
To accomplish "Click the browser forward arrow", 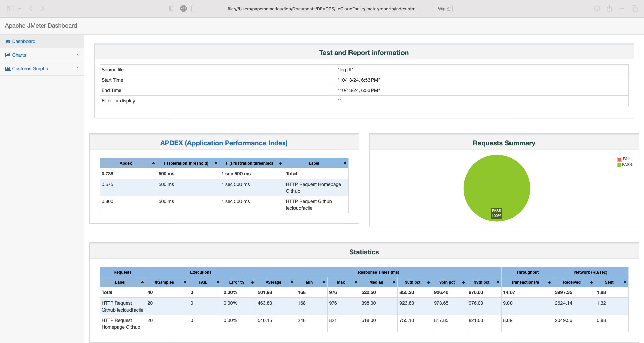I will click(43, 9).
